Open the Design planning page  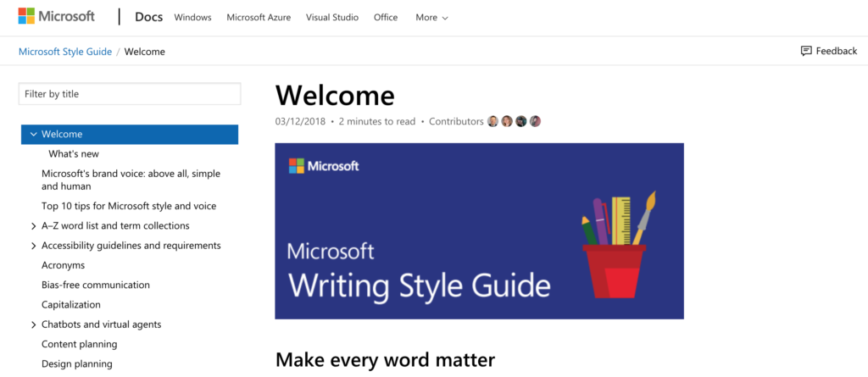coord(77,364)
